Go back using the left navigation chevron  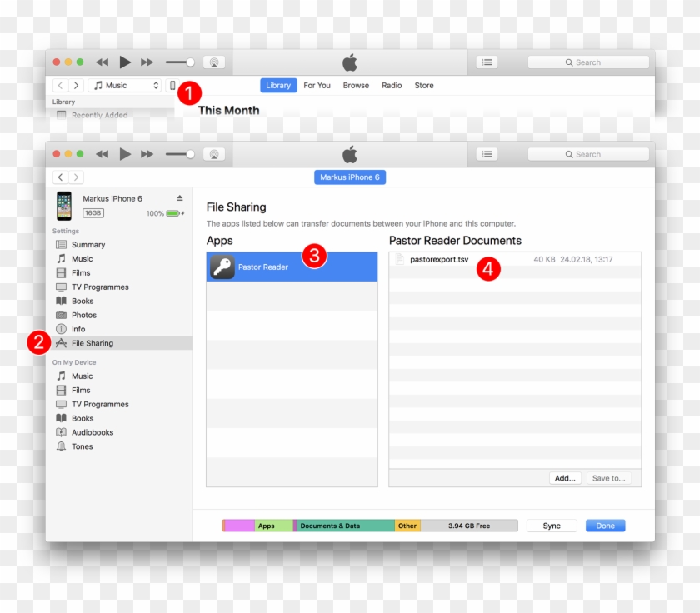pyautogui.click(x=59, y=84)
